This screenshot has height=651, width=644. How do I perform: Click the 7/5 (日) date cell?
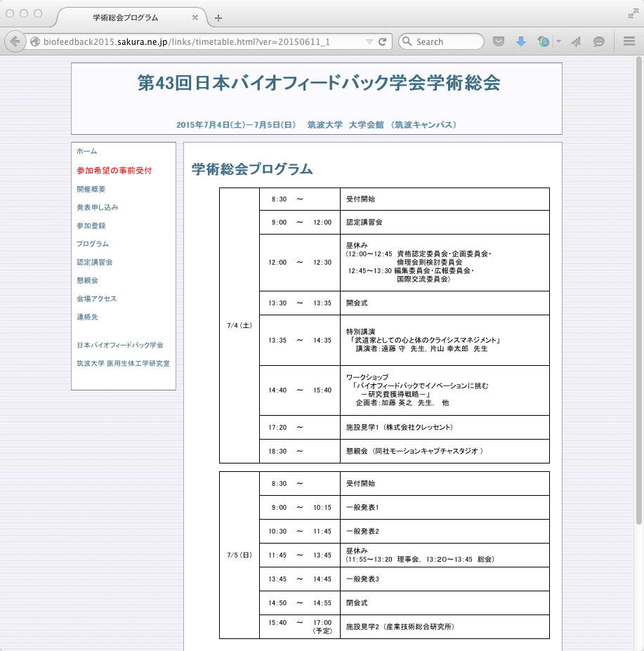(239, 555)
